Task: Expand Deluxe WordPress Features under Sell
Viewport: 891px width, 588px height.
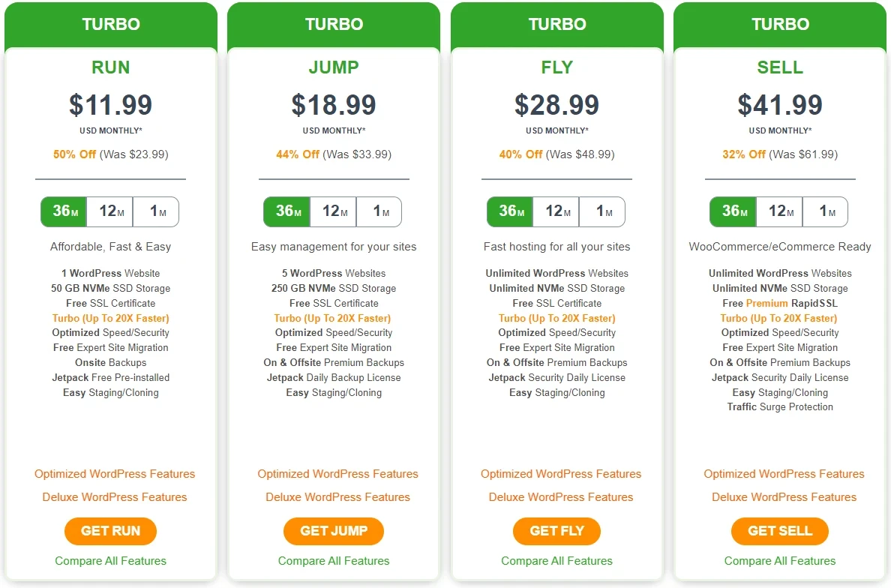Action: pos(784,497)
